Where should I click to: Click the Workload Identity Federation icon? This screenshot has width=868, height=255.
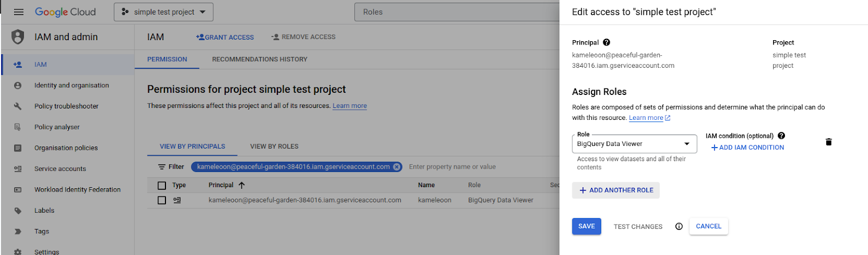coord(18,190)
